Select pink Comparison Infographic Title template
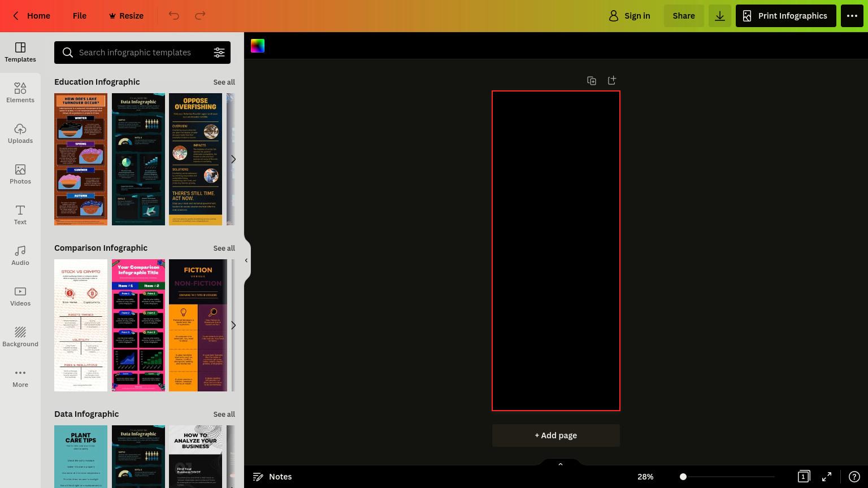Viewport: 868px width, 488px height. point(138,325)
